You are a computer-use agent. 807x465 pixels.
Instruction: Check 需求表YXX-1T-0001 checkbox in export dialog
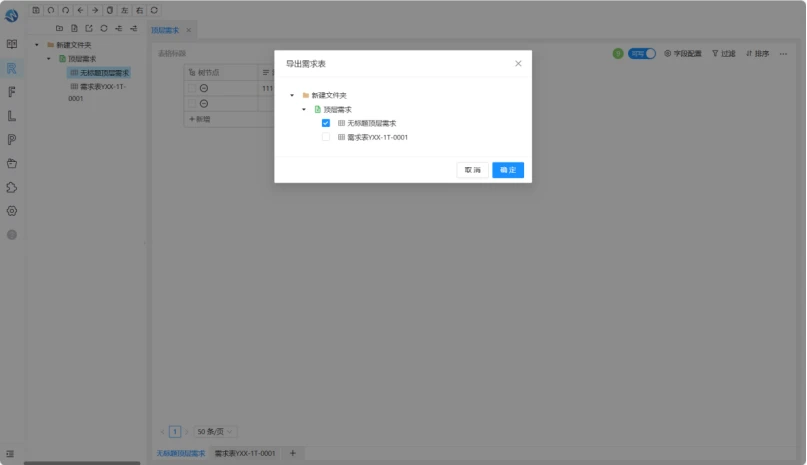tap(326, 137)
